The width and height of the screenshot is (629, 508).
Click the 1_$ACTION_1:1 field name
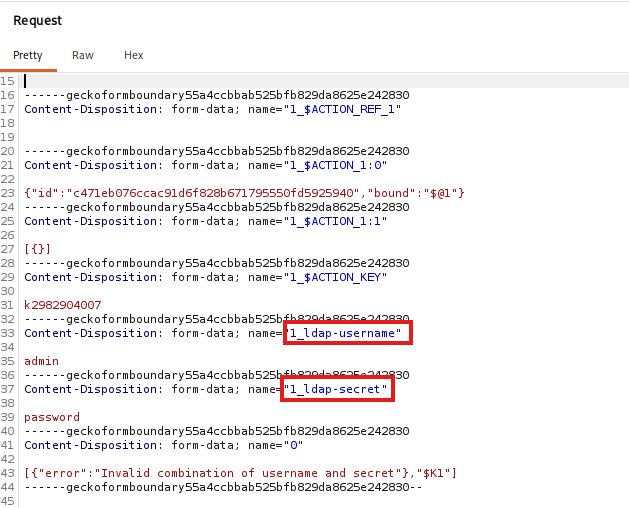tap(338, 221)
